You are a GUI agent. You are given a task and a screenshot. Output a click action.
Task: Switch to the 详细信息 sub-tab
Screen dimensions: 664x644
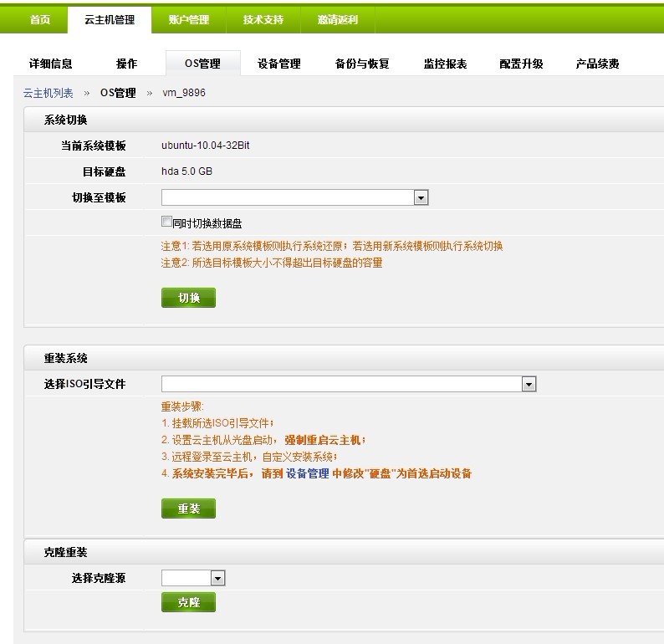click(x=50, y=64)
